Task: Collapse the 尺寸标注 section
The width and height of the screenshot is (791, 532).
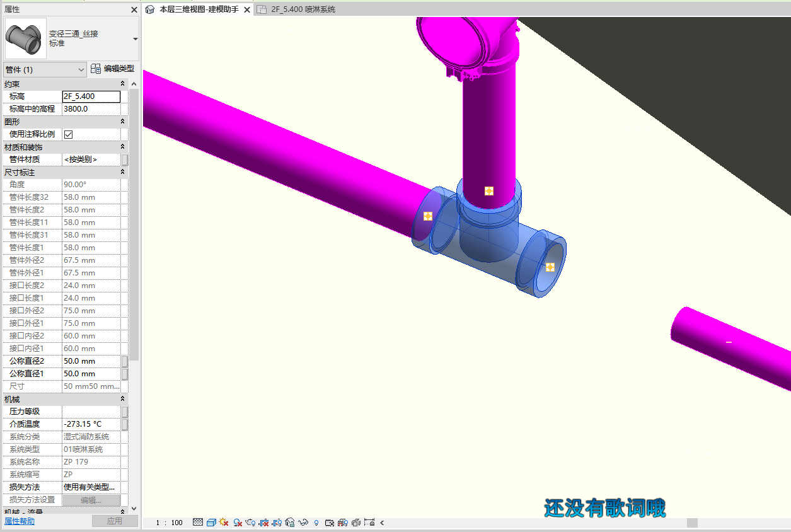Action: tap(123, 172)
